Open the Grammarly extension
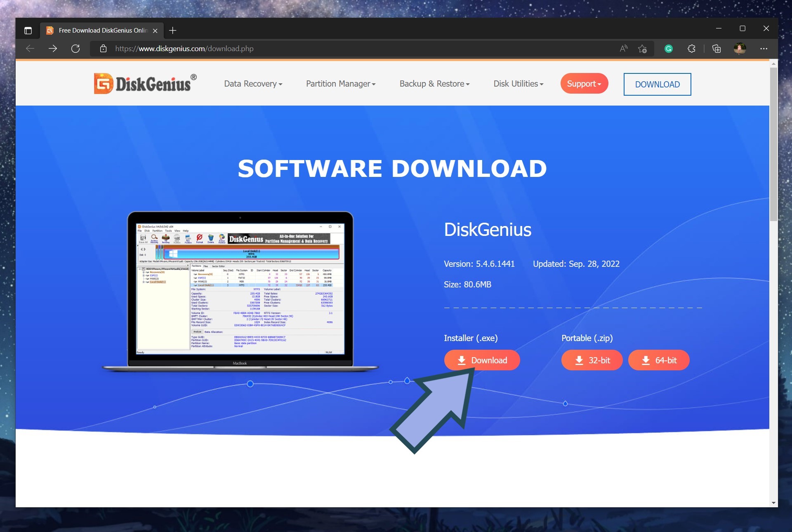 pyautogui.click(x=669, y=49)
